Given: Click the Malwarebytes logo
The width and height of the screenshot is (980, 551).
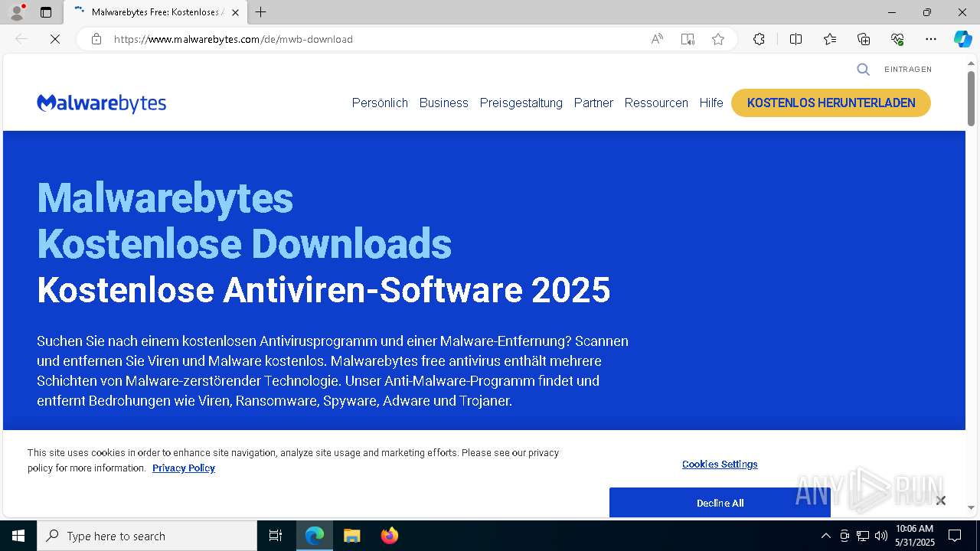Looking at the screenshot, I should coord(101,103).
